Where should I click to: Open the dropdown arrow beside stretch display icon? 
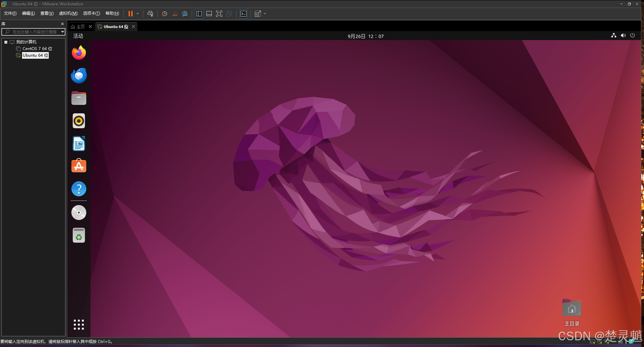tap(265, 14)
